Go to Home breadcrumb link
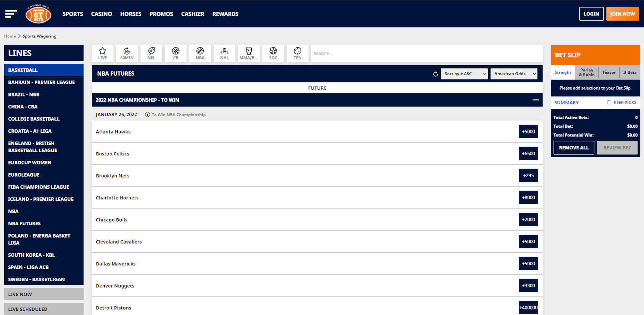644x315 pixels. [10, 36]
